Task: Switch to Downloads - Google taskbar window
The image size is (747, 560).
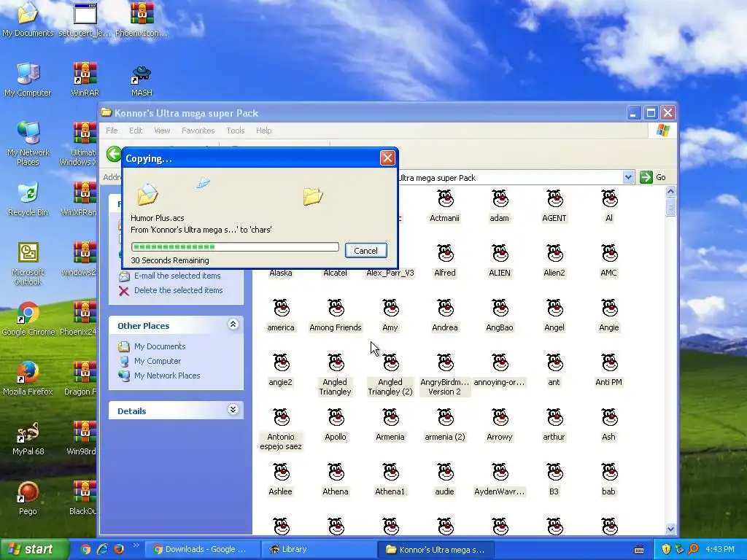Action: (x=202, y=550)
